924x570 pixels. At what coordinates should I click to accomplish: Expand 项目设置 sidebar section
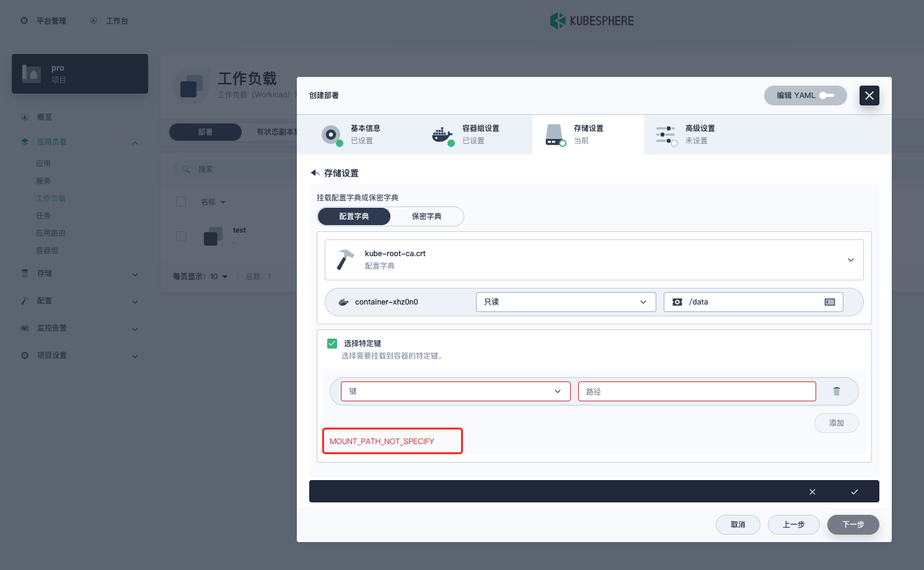tap(135, 357)
